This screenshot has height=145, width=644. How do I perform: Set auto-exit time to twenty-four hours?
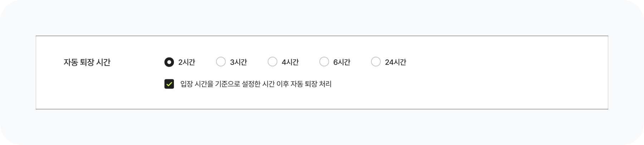click(x=376, y=62)
